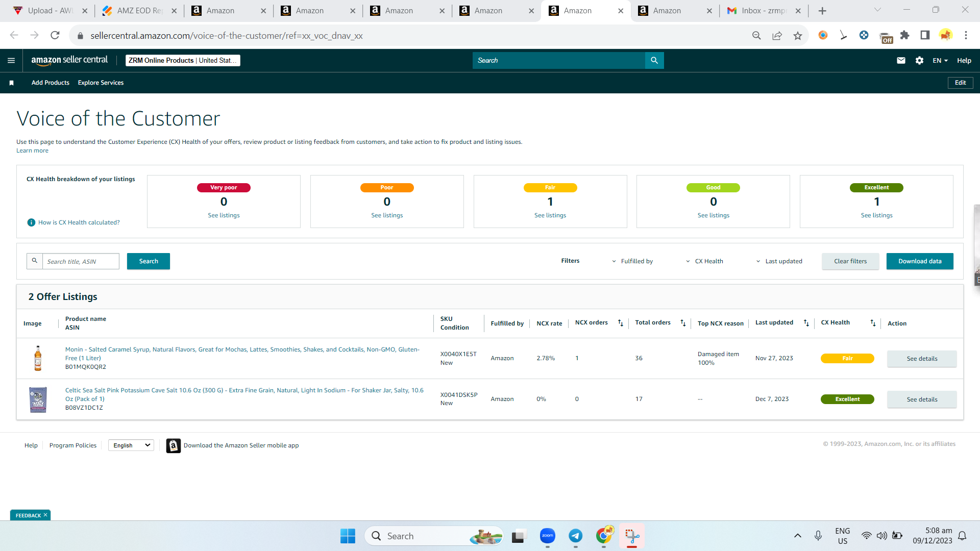Open the English language selector in footer
The height and width of the screenshot is (551, 980).
(x=131, y=445)
